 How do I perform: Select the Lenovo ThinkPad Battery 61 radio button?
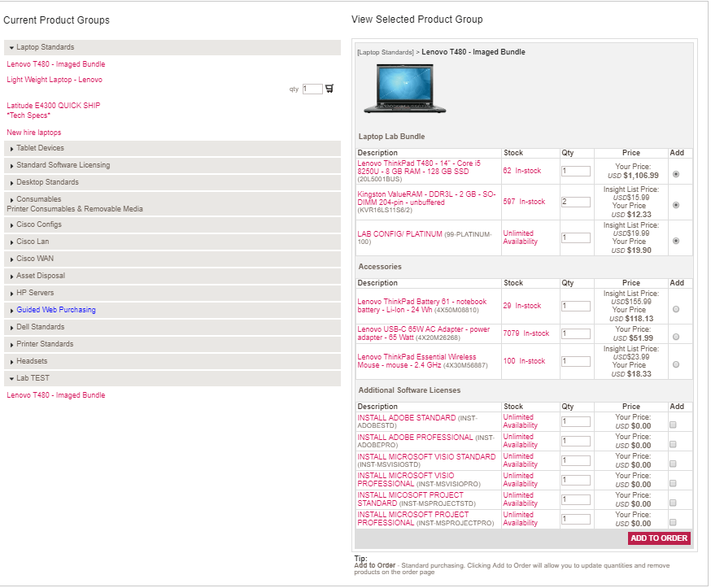pyautogui.click(x=676, y=309)
